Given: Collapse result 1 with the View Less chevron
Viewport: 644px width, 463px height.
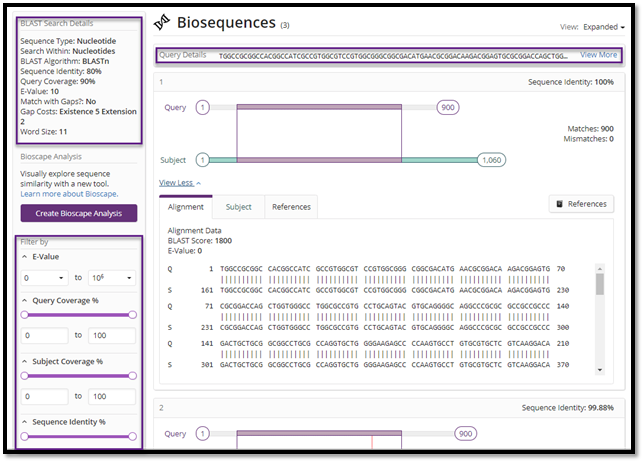Looking at the screenshot, I should (x=199, y=183).
